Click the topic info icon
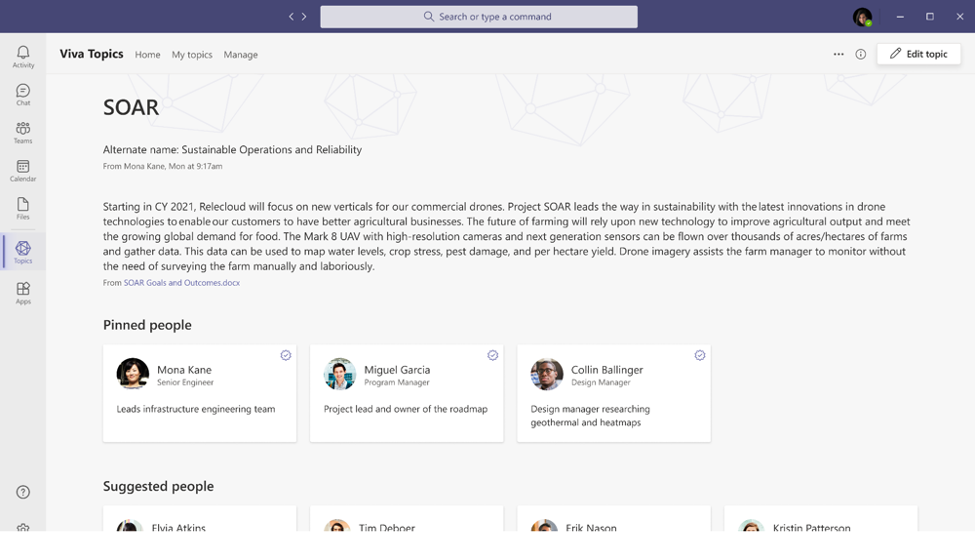This screenshot has width=979, height=533. pyautogui.click(x=860, y=55)
